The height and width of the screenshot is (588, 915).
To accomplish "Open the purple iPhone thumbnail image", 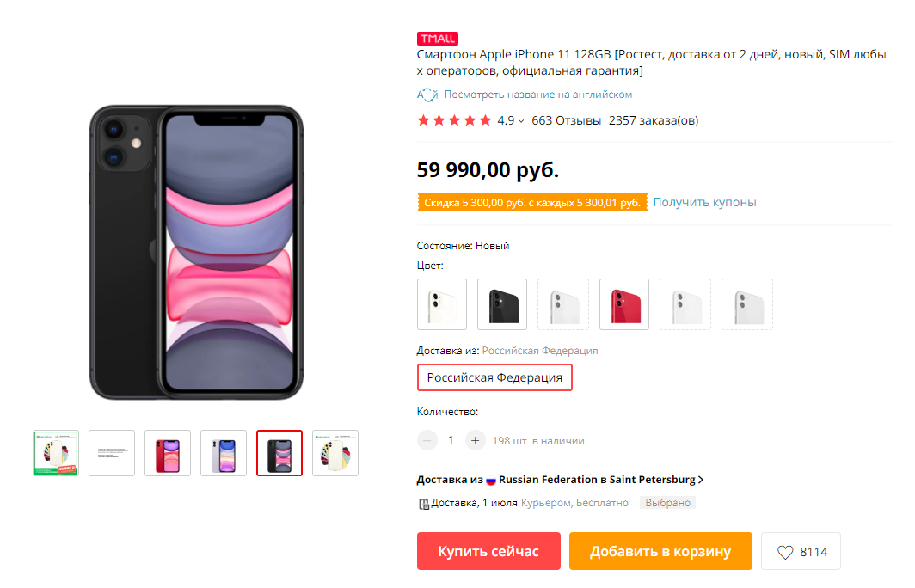I will 224,453.
